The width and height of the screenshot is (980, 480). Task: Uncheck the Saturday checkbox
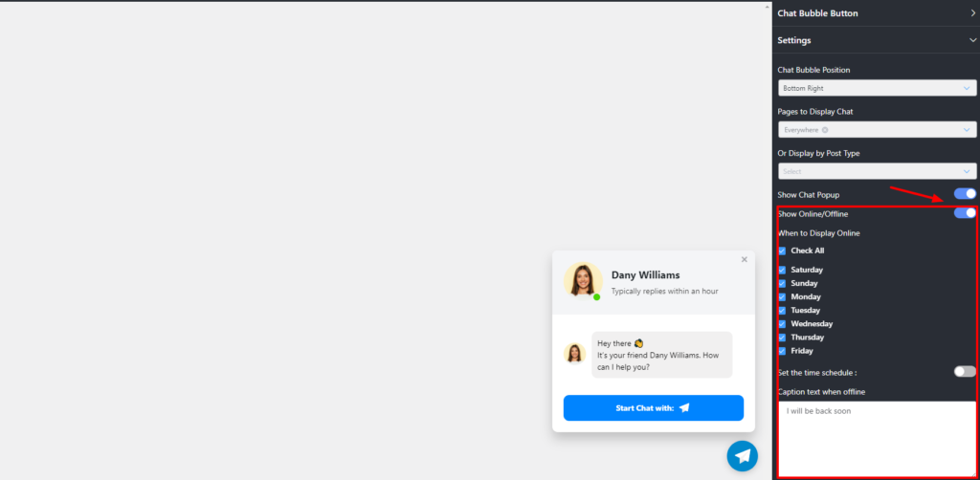tap(782, 271)
